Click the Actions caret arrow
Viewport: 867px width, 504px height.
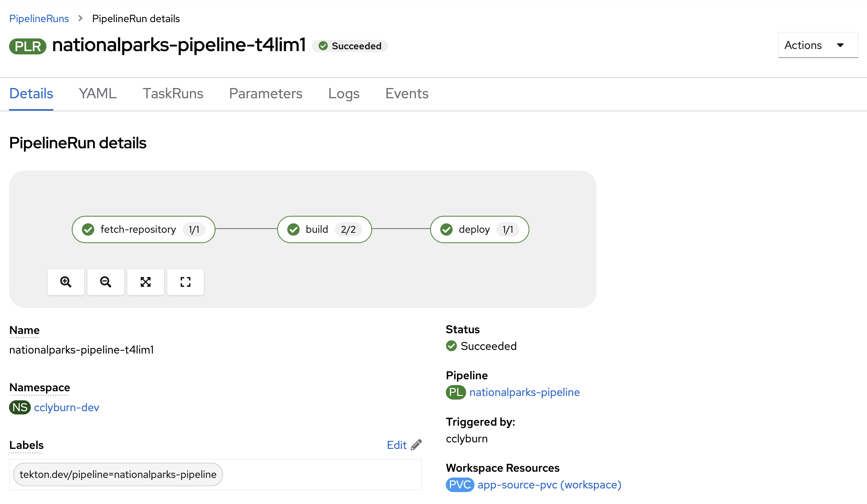pyautogui.click(x=840, y=45)
